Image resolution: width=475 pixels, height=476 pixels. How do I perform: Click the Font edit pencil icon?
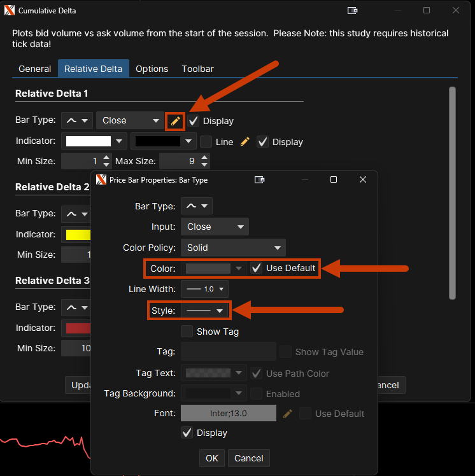[x=288, y=414]
